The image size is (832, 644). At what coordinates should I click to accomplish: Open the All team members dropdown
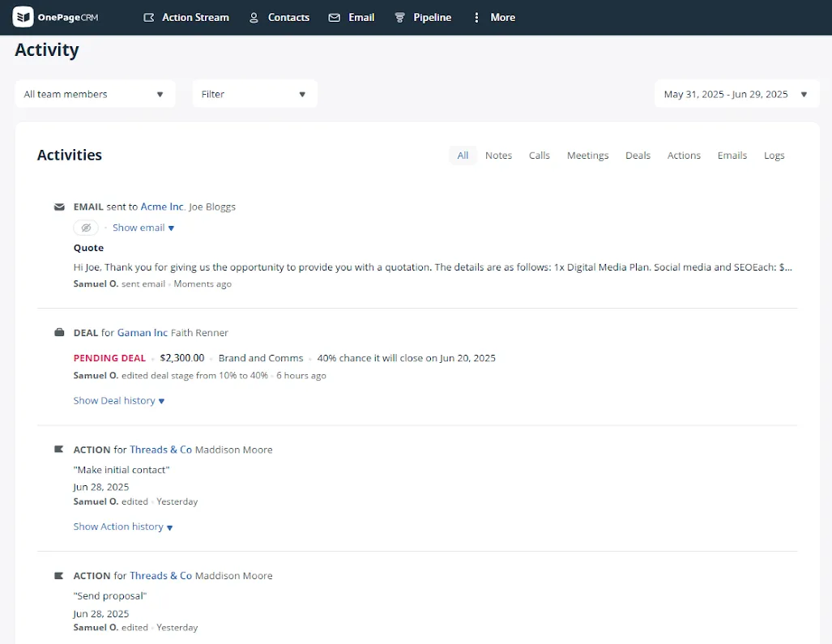(x=95, y=94)
